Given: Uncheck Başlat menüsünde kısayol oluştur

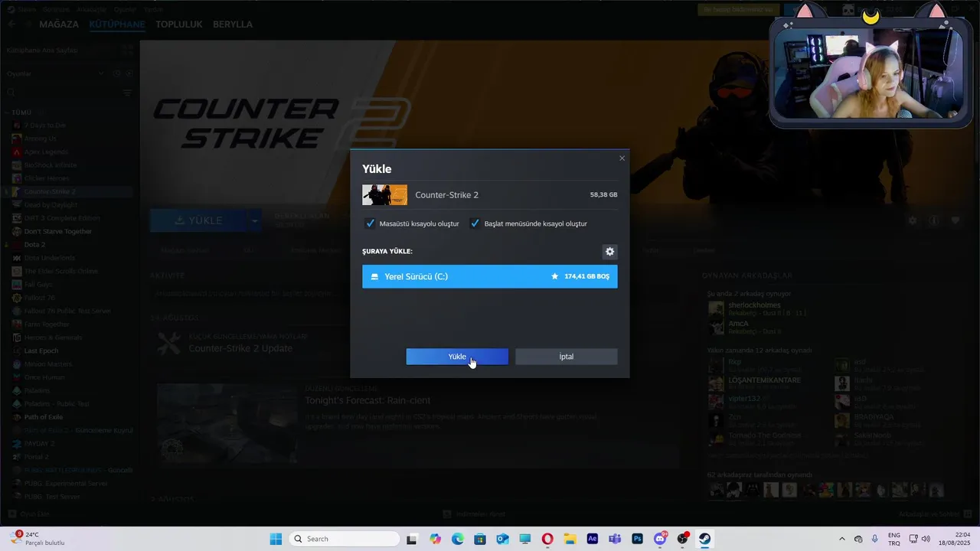Looking at the screenshot, I should [475, 223].
